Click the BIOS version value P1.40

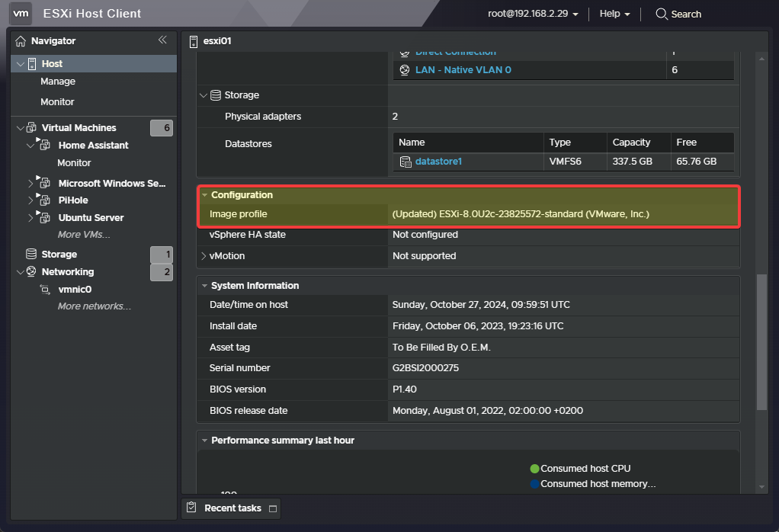pos(405,389)
